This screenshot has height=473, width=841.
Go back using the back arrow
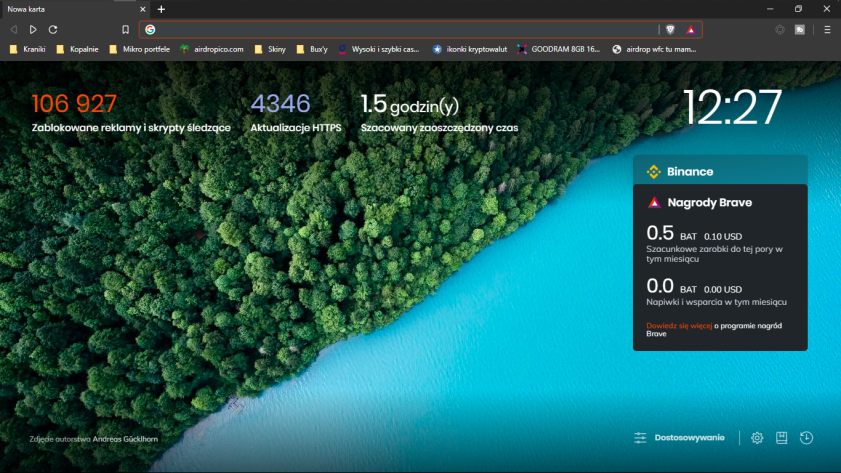pyautogui.click(x=14, y=29)
